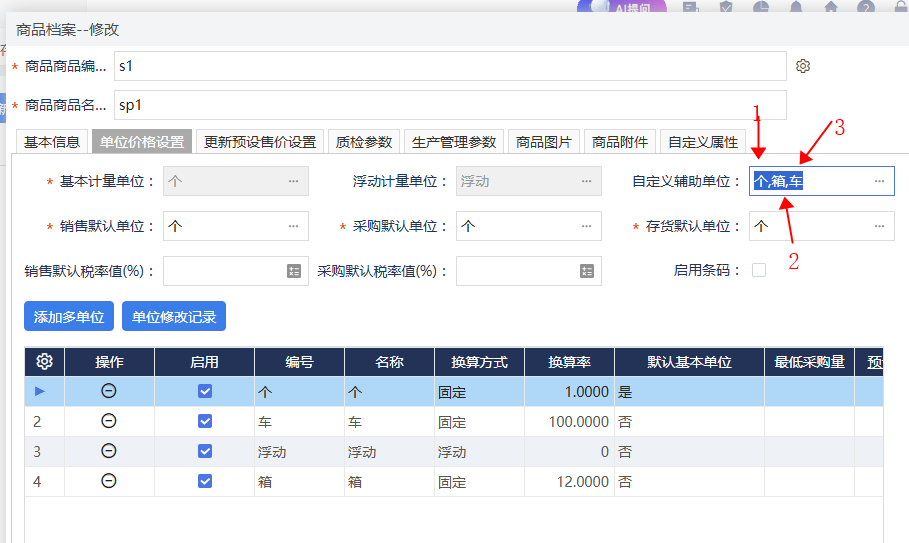Select conversion rate cell 1.0000
The width and height of the screenshot is (909, 543).
point(569,392)
